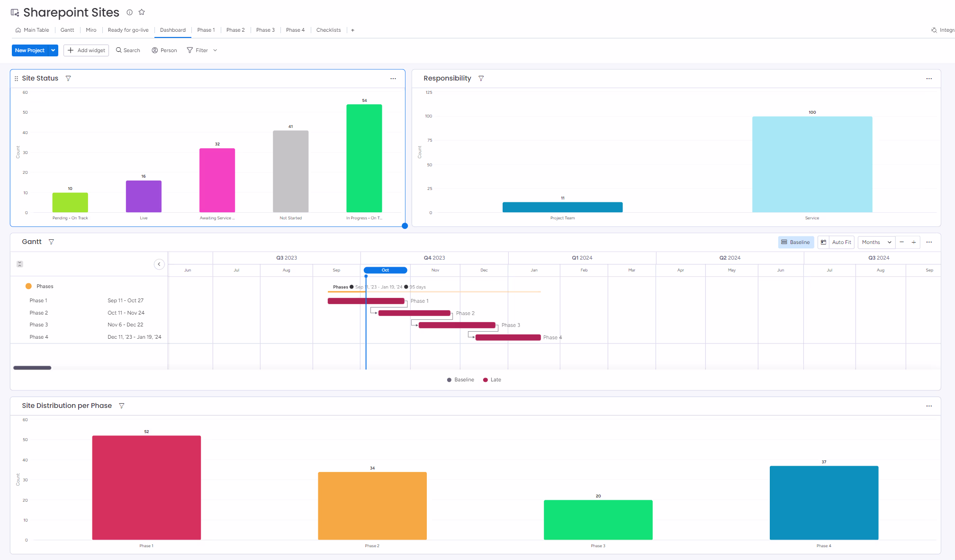Open the Phase 3 tab
The height and width of the screenshot is (560, 955).
[265, 30]
